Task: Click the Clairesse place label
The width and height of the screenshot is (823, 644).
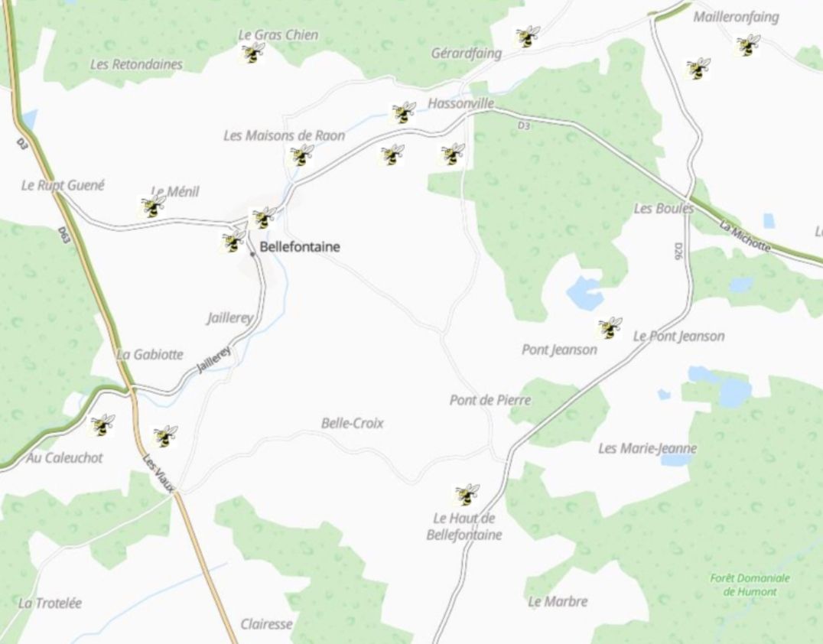Action: coord(267,624)
